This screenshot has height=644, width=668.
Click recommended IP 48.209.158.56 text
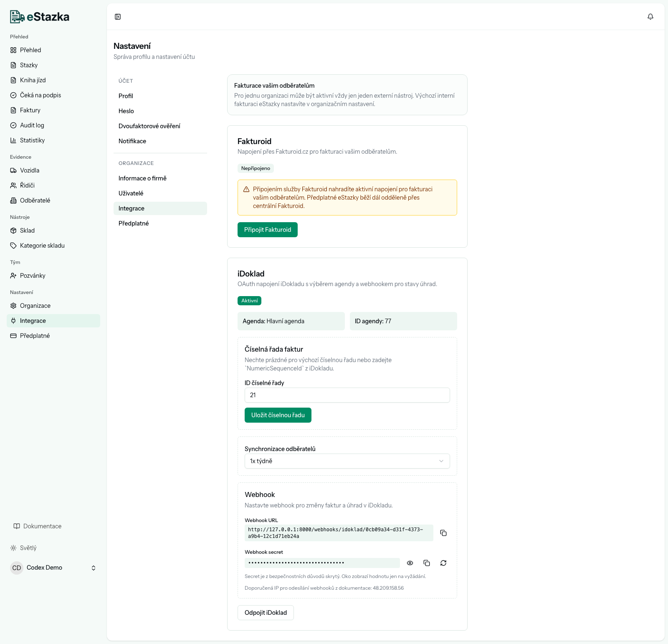[x=388, y=588]
